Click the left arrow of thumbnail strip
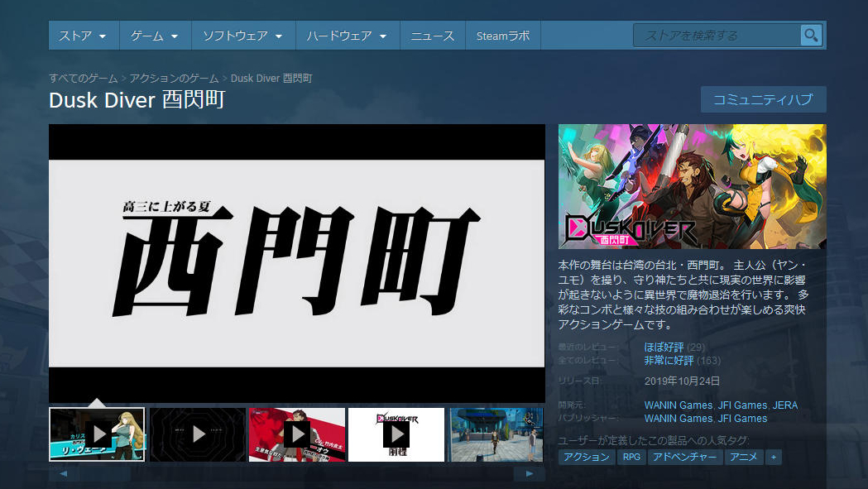Viewport: 868px width, 489px height. tap(63, 473)
